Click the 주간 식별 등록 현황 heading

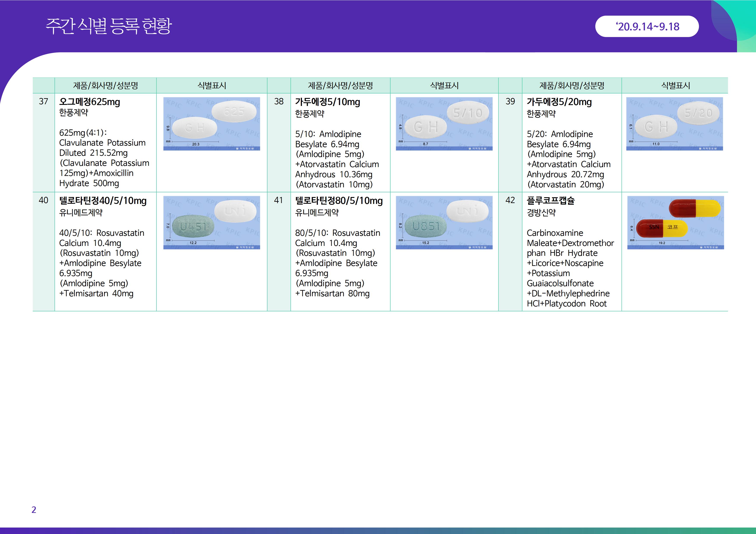[x=108, y=26]
